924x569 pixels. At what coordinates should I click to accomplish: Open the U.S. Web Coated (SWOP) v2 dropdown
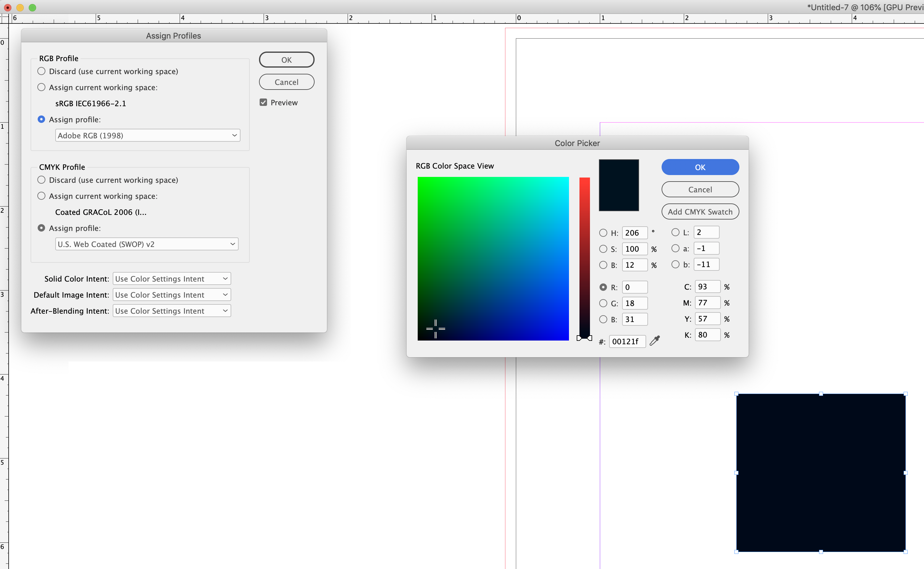pyautogui.click(x=146, y=244)
